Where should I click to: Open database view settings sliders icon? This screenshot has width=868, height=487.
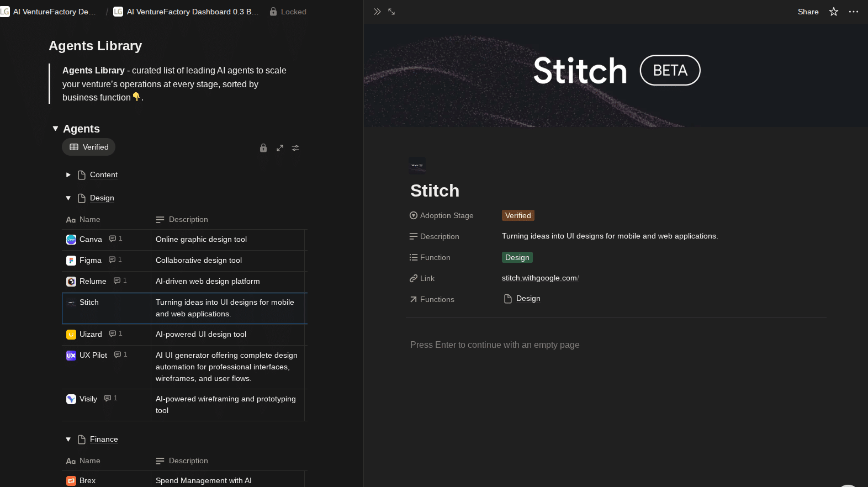(295, 148)
